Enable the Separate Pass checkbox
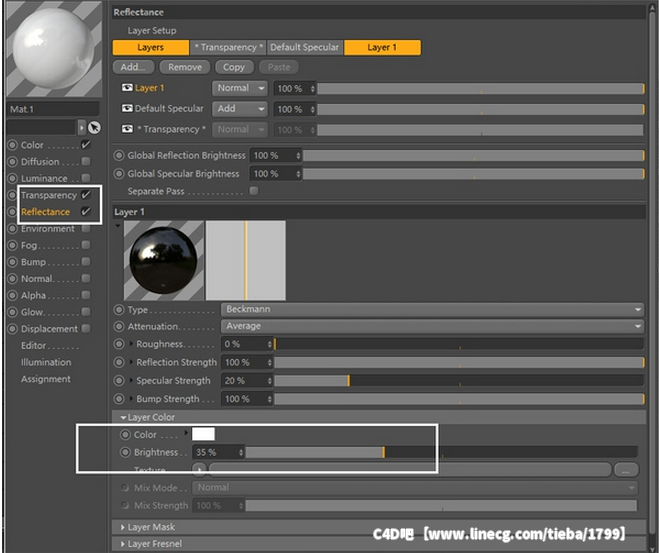The width and height of the screenshot is (659, 553). pos(253,191)
